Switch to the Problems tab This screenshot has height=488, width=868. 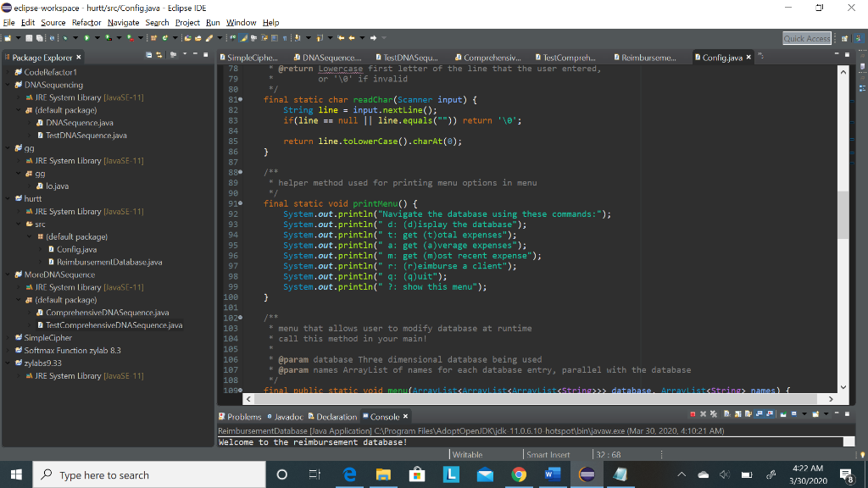(240, 417)
